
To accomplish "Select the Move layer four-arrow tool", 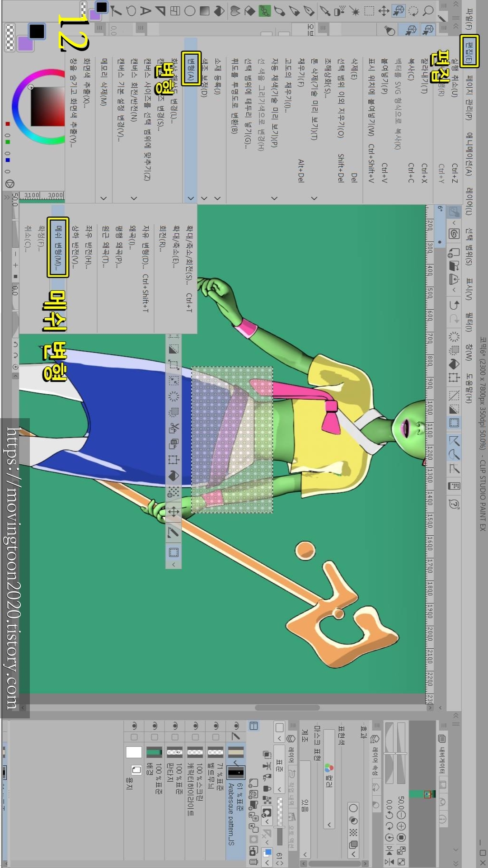I will (384, 11).
